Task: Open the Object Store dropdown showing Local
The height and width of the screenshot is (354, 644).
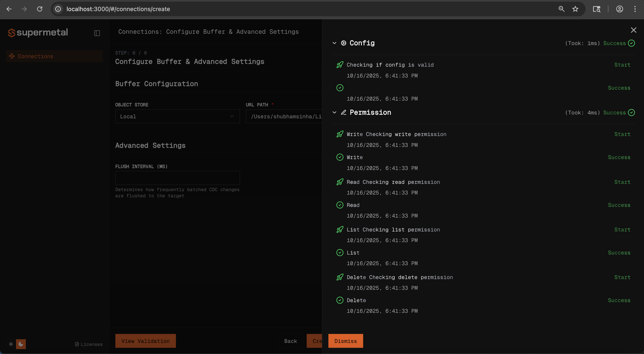Action: point(177,116)
